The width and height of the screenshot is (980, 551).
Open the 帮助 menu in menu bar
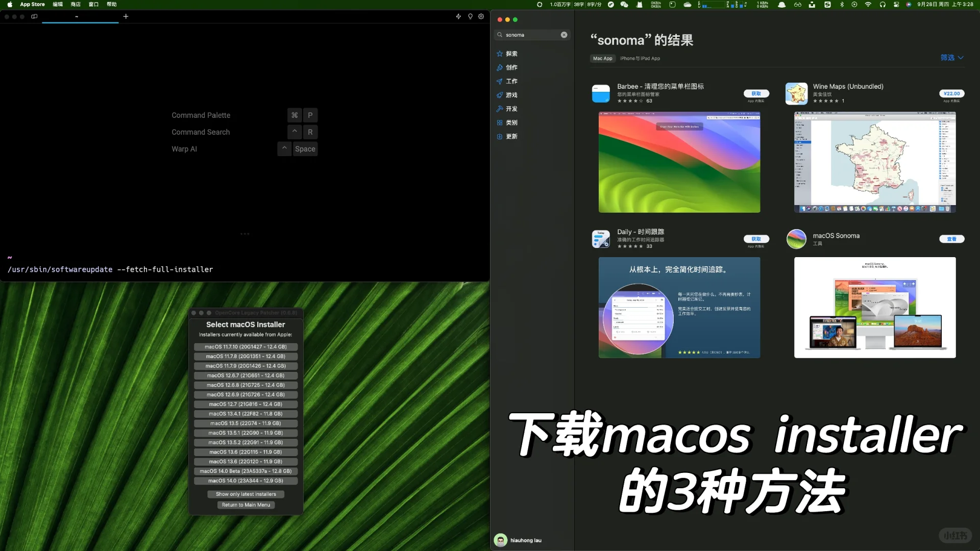[112, 4]
